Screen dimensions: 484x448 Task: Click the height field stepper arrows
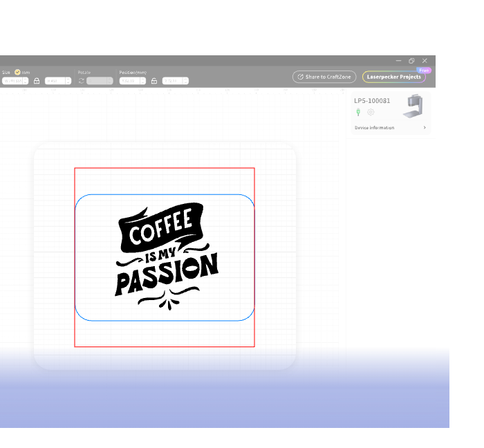[x=68, y=81]
